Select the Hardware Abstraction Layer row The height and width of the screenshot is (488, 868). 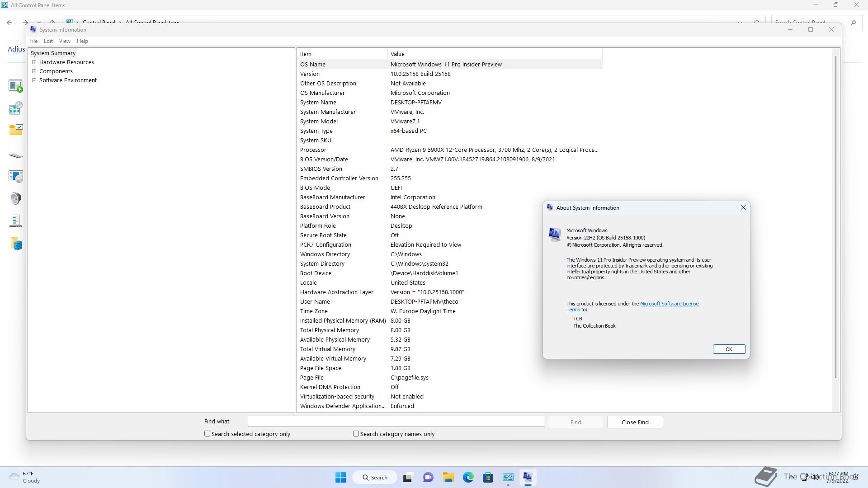coord(450,292)
